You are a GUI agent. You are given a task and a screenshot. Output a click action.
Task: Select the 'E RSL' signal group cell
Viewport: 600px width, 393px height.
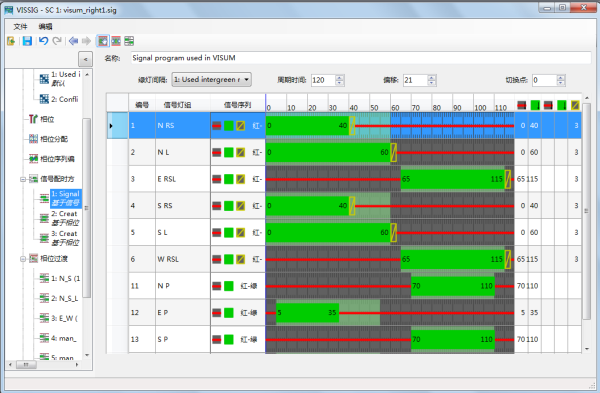(x=183, y=179)
